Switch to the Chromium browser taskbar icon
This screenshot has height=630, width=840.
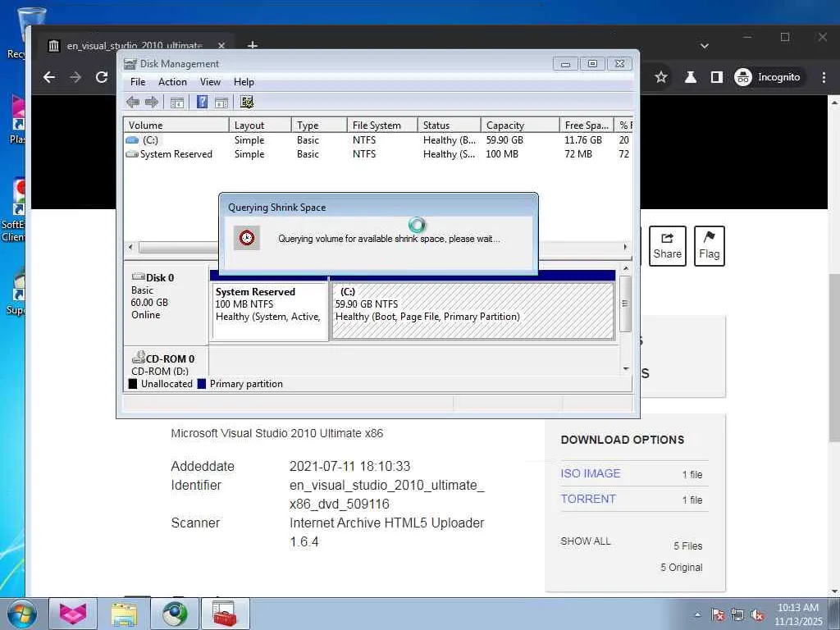coord(175,614)
